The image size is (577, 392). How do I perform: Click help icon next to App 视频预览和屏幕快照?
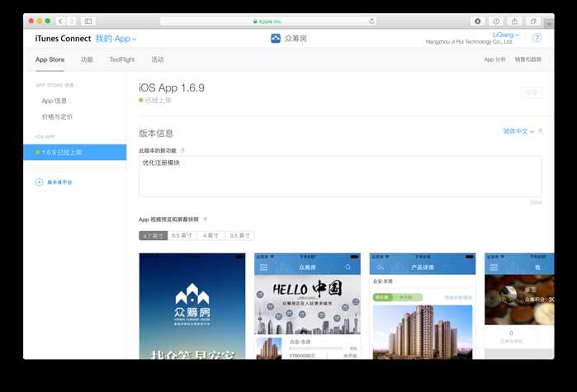205,220
